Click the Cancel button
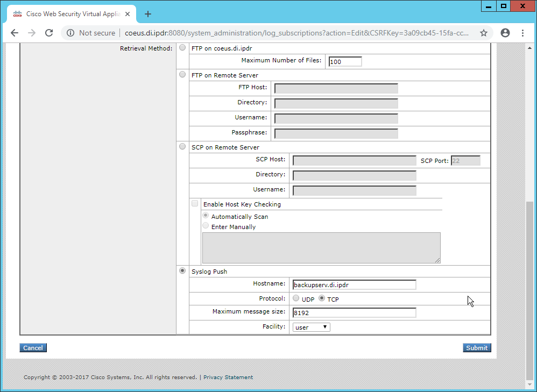The image size is (537, 392). pos(33,348)
